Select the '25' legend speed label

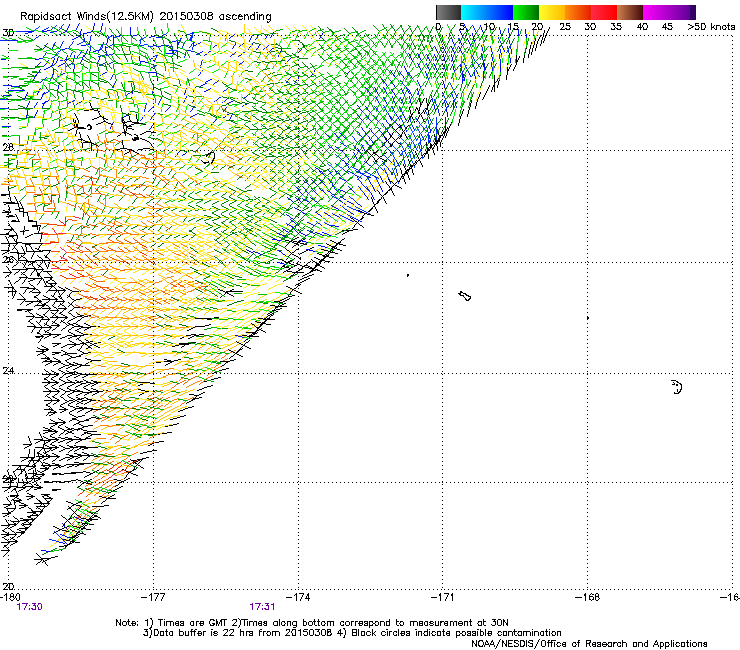pos(564,26)
